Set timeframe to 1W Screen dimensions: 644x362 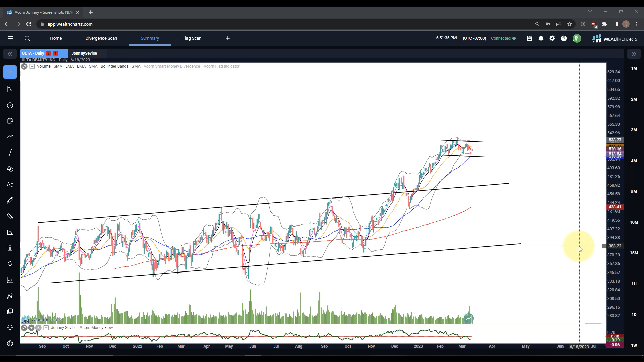coord(634,346)
